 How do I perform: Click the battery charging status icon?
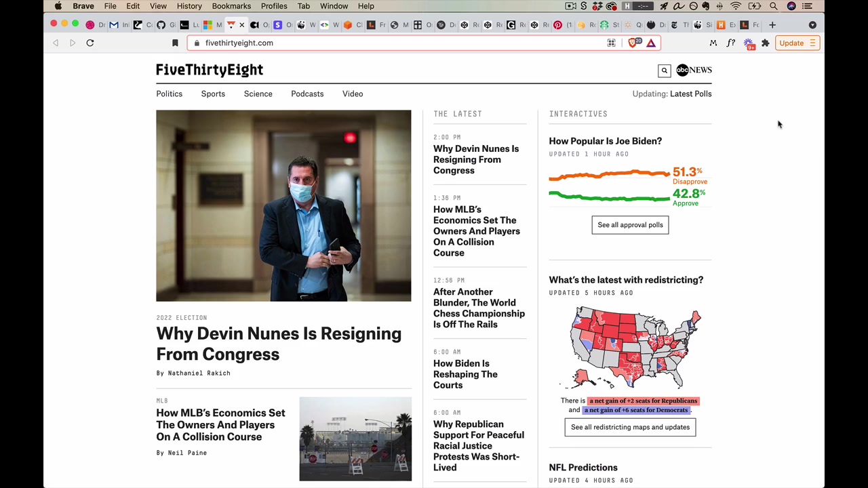point(755,6)
